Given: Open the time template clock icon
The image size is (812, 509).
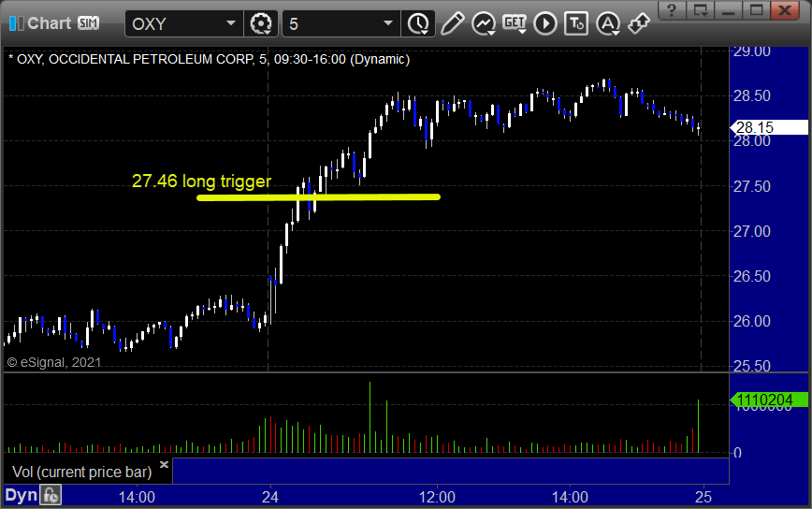Looking at the screenshot, I should pos(418,23).
